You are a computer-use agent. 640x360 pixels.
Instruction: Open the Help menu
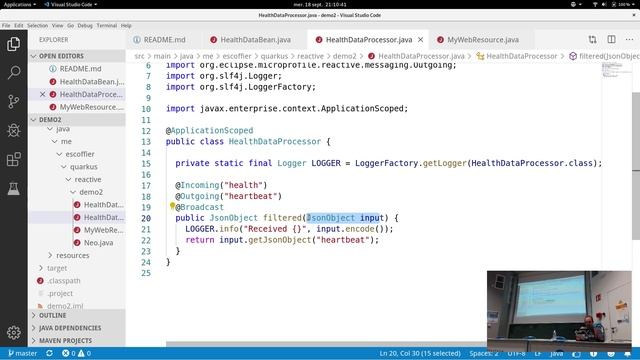click(126, 25)
